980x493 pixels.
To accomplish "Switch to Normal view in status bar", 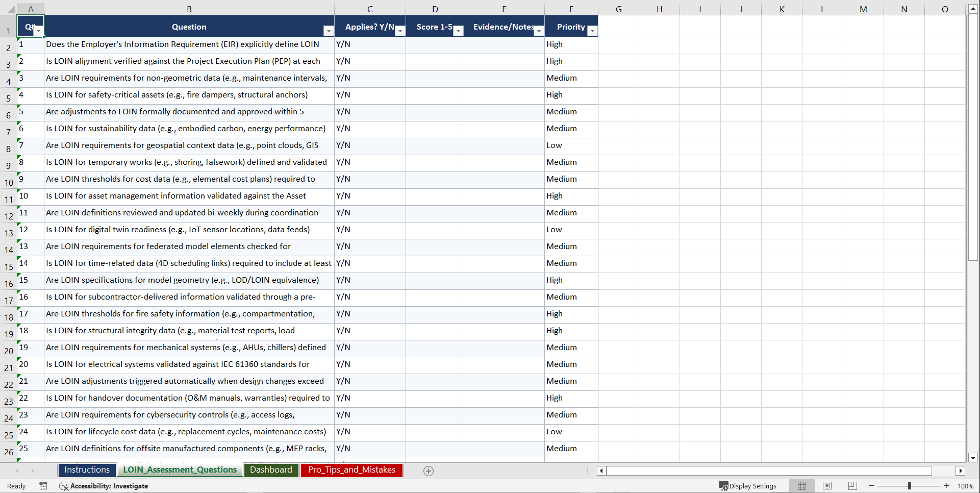I will 801,486.
